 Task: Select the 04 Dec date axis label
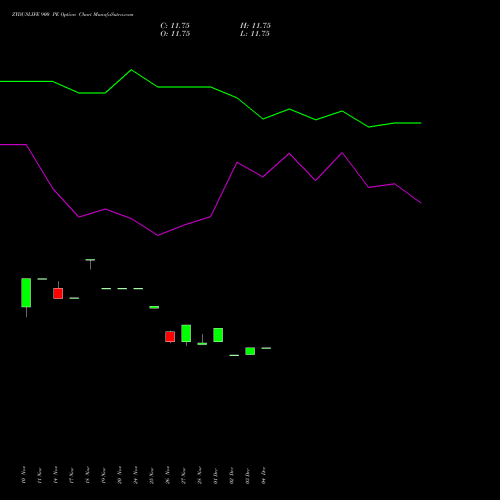point(263,475)
